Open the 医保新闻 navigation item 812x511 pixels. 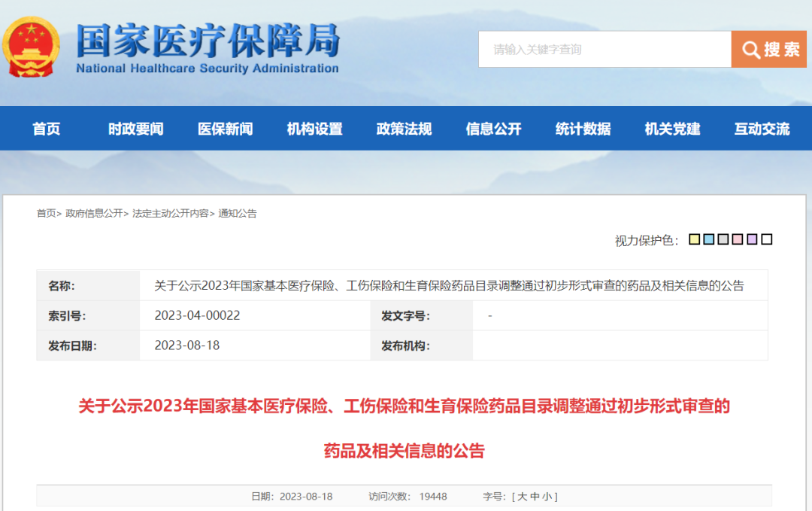coord(226,129)
